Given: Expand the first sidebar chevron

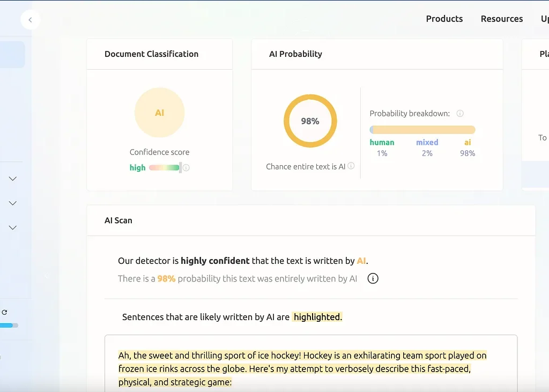Looking at the screenshot, I should coord(13,179).
